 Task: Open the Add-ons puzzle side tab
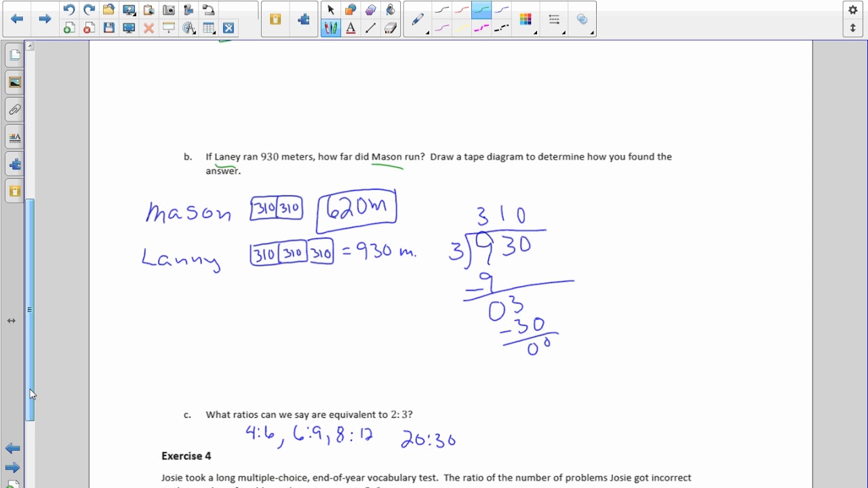tap(14, 163)
